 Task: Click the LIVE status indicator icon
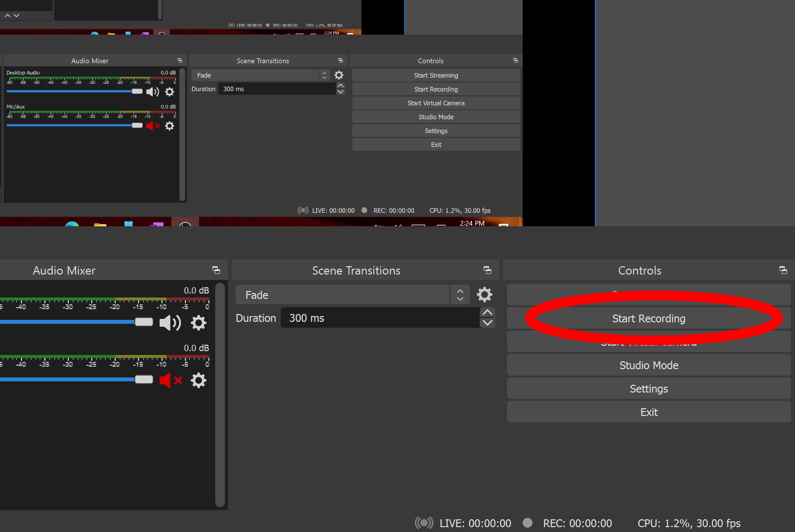(x=423, y=522)
